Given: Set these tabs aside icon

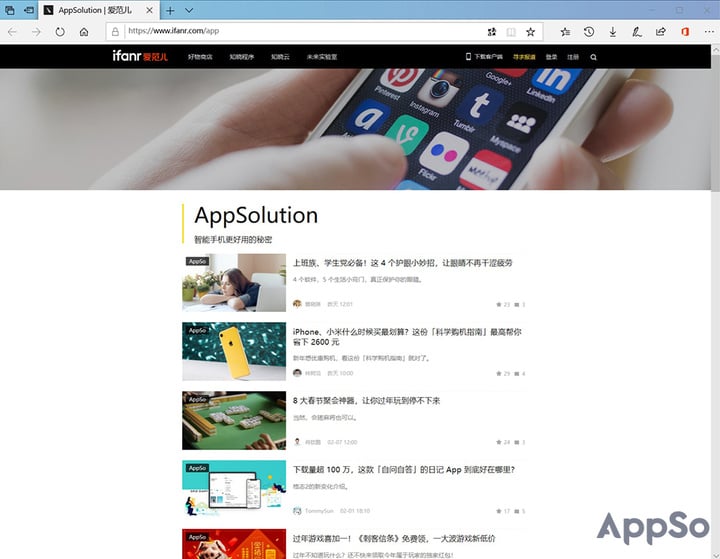Looking at the screenshot, I should (x=28, y=10).
